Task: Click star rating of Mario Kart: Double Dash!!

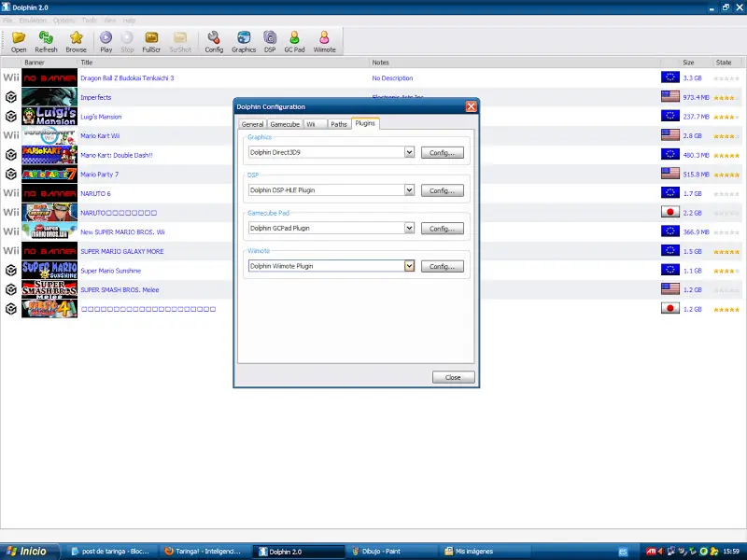Action: [726, 155]
